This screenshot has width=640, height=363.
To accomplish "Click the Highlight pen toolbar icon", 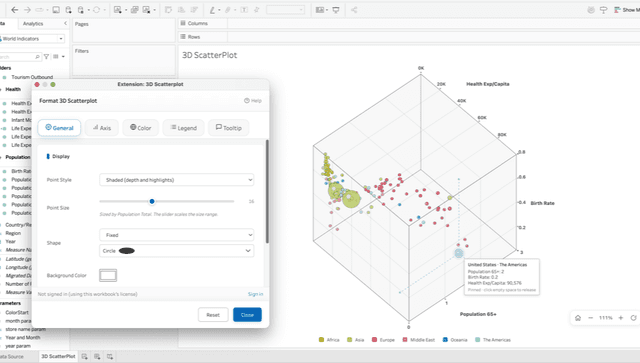I will pos(212,10).
